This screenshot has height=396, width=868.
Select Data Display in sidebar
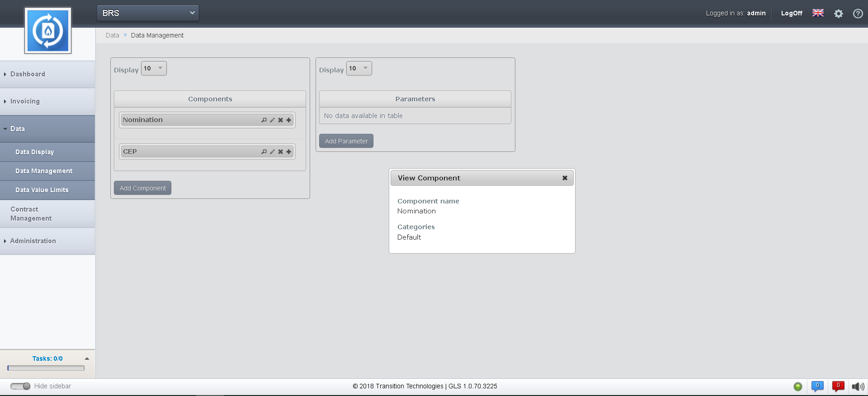(35, 152)
